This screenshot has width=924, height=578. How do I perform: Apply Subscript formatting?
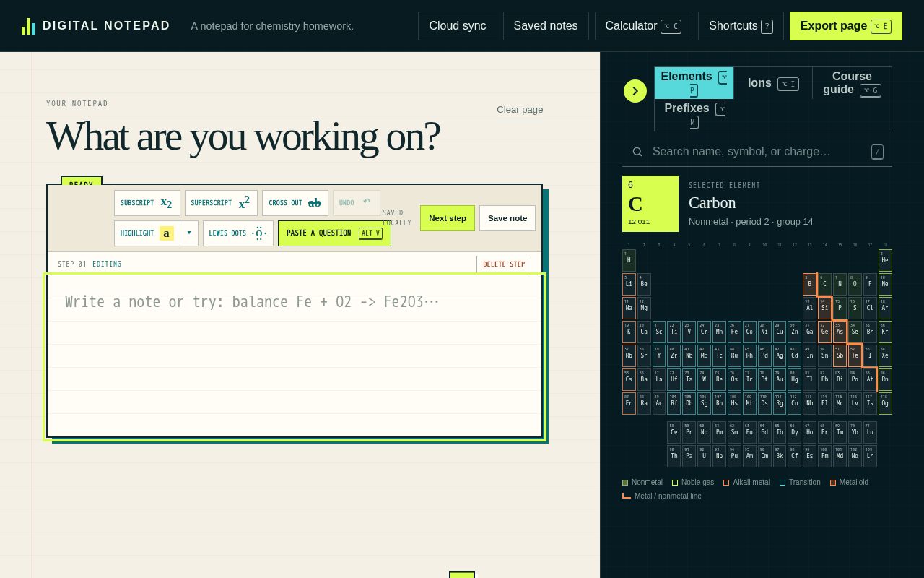(147, 203)
